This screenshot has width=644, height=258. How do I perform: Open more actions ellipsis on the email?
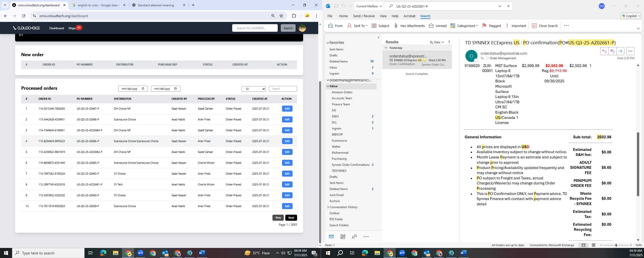630,51
